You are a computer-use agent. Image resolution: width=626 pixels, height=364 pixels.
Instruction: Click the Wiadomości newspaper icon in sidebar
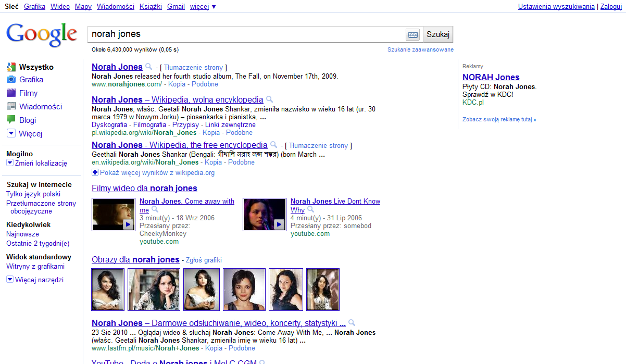click(11, 106)
